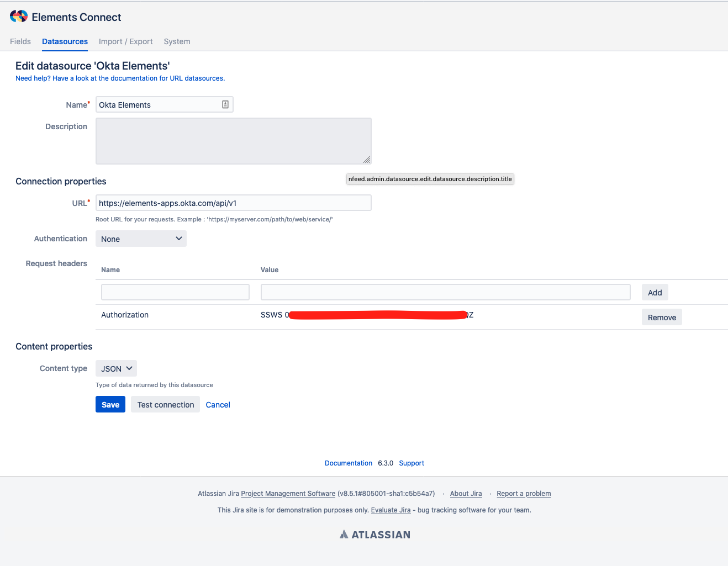Go to the System tab
Image resolution: width=728 pixels, height=566 pixels.
(177, 41)
